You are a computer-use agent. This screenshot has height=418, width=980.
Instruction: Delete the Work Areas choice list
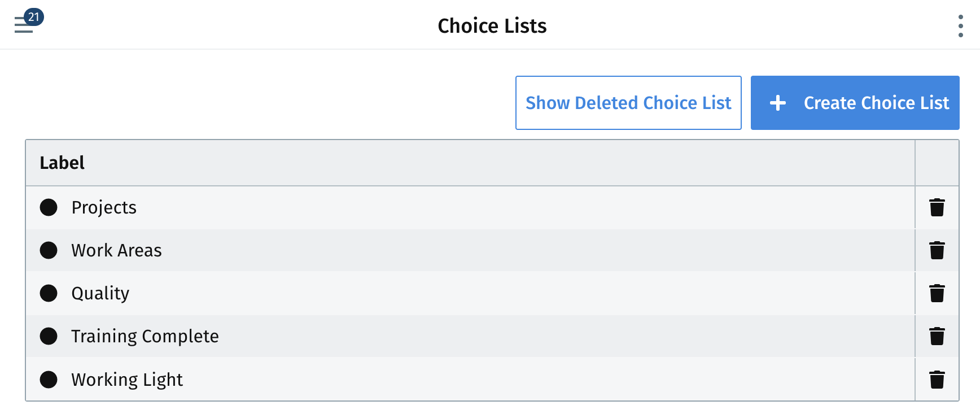coord(937,250)
